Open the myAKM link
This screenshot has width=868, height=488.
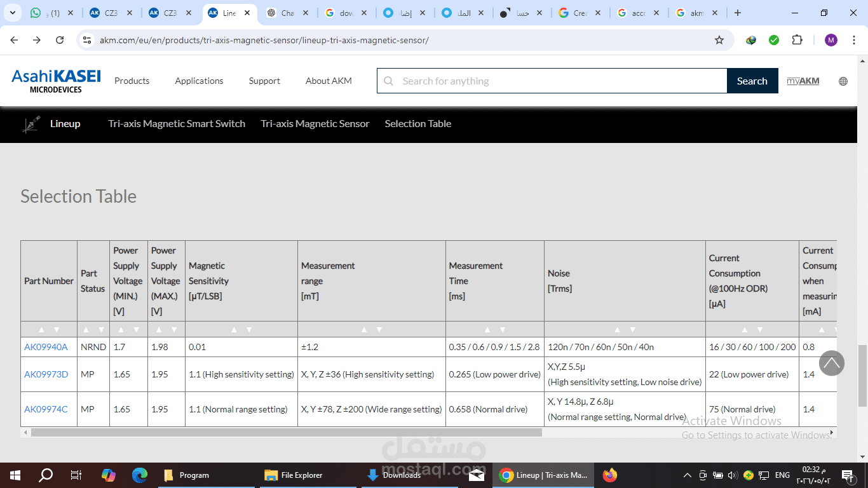(803, 81)
